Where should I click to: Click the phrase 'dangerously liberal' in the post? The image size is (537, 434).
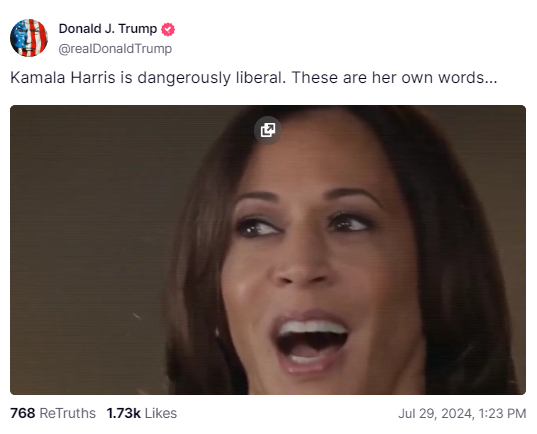[211, 78]
